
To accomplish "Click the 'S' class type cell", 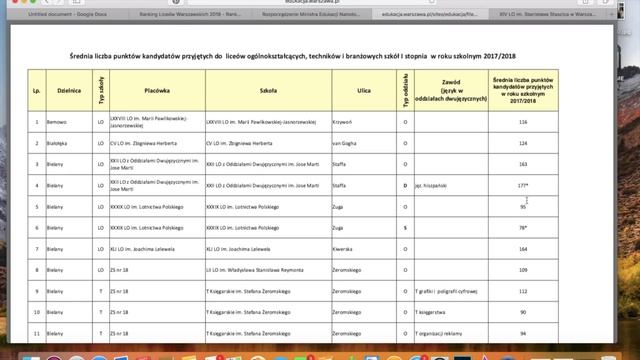I will click(x=405, y=228).
